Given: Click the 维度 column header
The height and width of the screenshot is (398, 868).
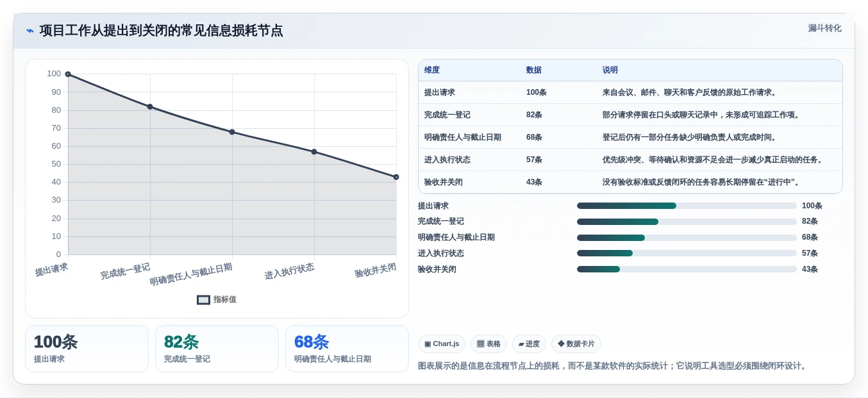Looking at the screenshot, I should click(x=432, y=70).
